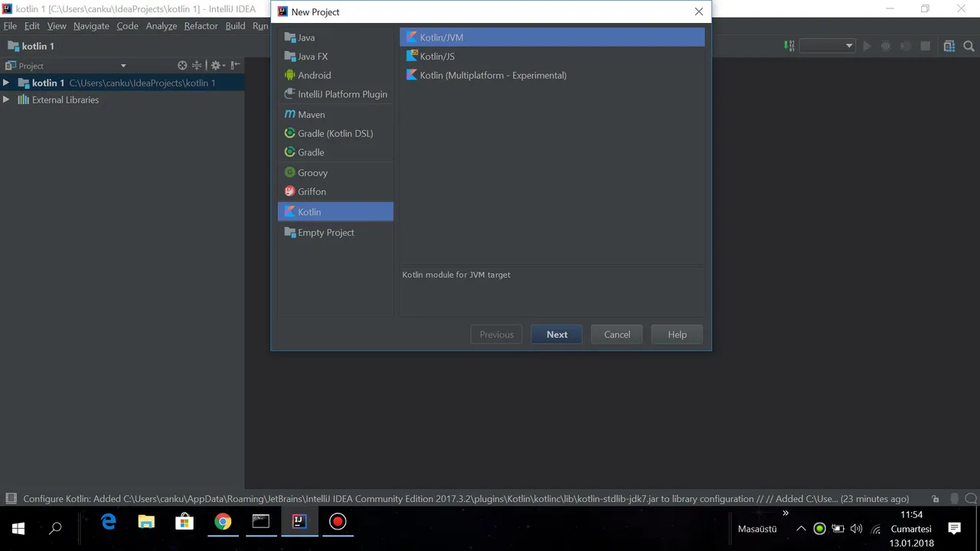The width and height of the screenshot is (980, 551).
Task: Select Kotlin (Multiplatform - Experimental) template
Action: (x=552, y=75)
